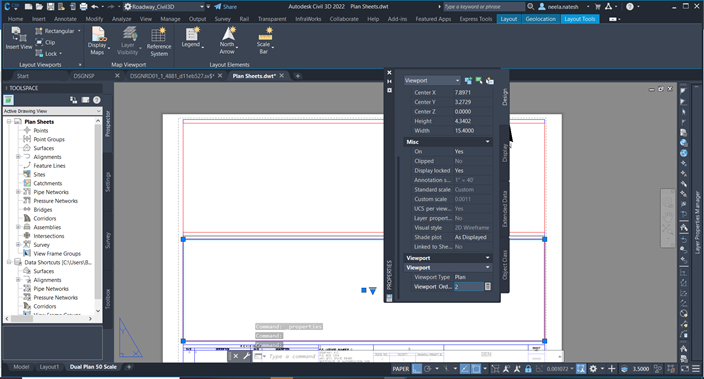
Task: Select the Clip viewport tool
Action: pyautogui.click(x=45, y=42)
